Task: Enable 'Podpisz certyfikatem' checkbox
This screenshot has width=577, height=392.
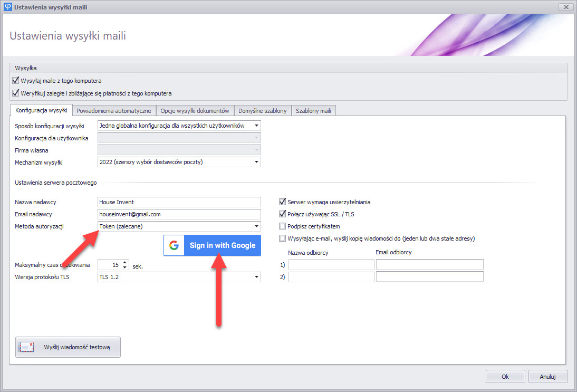Action: pyautogui.click(x=282, y=226)
